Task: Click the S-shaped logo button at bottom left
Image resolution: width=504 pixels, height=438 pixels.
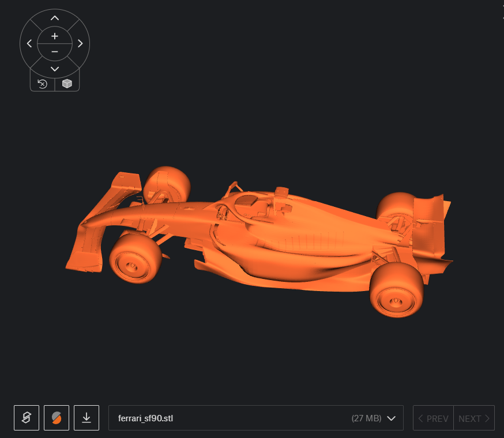Action: click(x=27, y=418)
